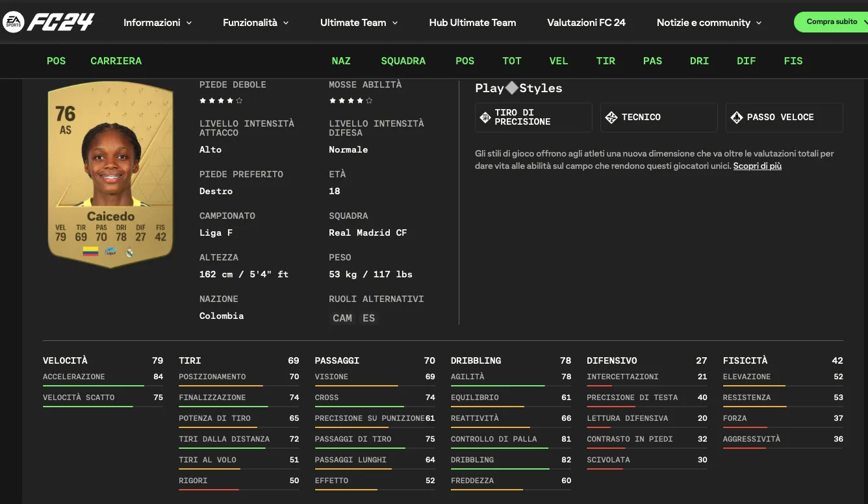
Task: Click the "Destro" preferred foot value
Action: click(x=216, y=191)
